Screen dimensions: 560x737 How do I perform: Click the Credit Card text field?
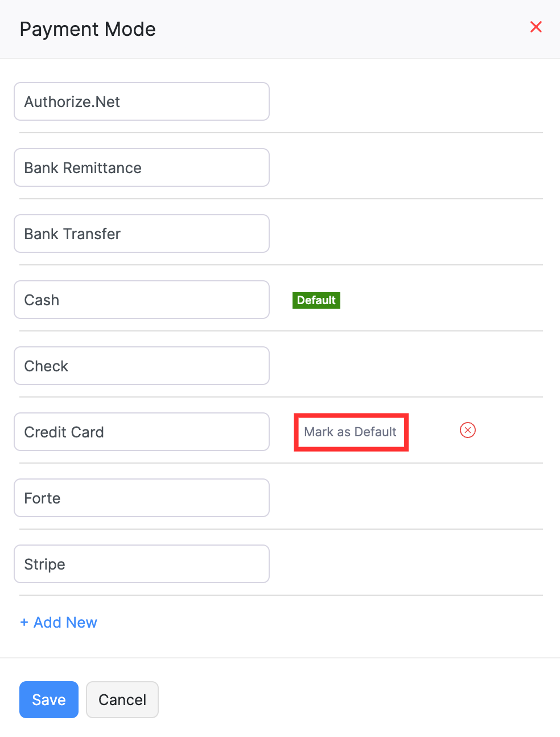141,432
